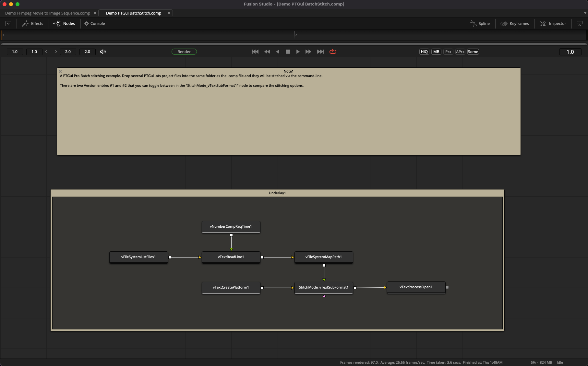Image resolution: width=588 pixels, height=366 pixels.
Task: Click the vNumberCompReqTime1 output connector
Action: [x=231, y=235]
